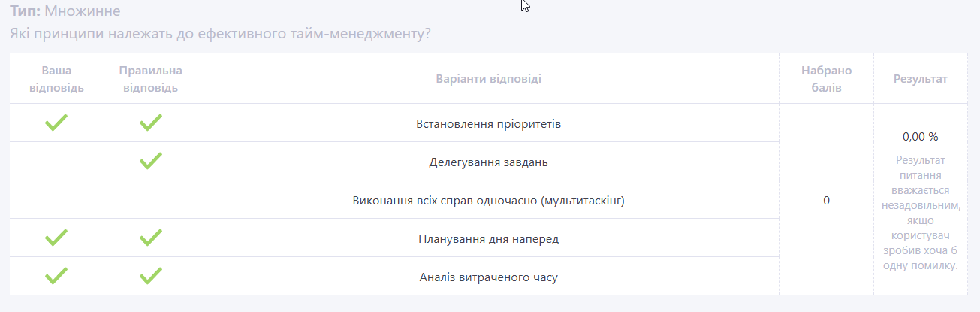Click correct-answer checkmark for Аналіз витраченого часу
Screen dimensions: 980x312
click(151, 277)
